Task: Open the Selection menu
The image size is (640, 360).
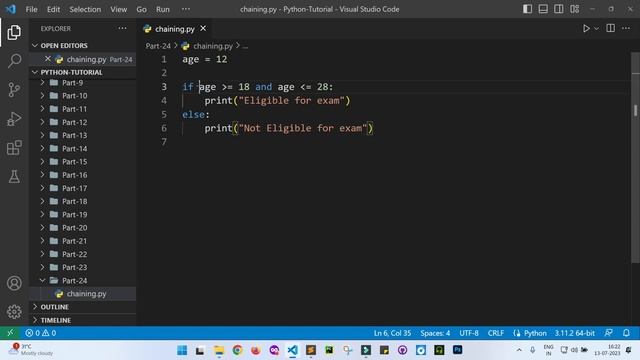Action: point(85,9)
